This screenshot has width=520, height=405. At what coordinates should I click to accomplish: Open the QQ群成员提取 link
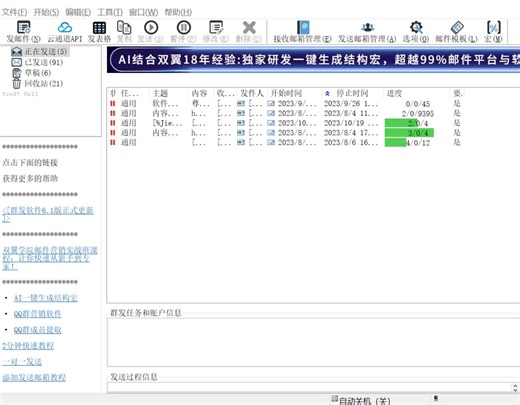38,330
